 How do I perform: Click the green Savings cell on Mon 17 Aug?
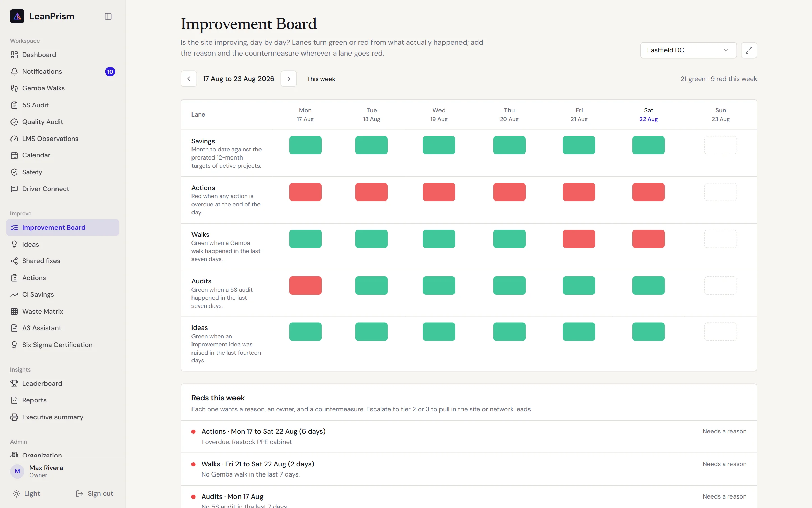(x=305, y=145)
